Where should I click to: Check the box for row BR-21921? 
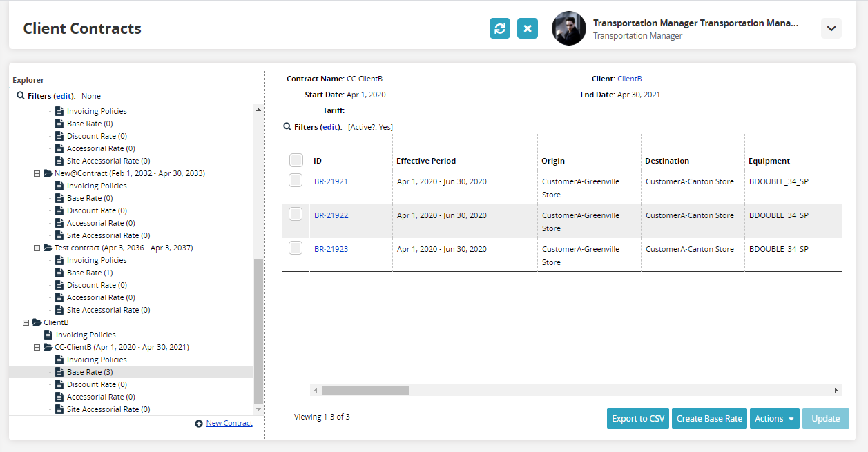click(x=296, y=181)
